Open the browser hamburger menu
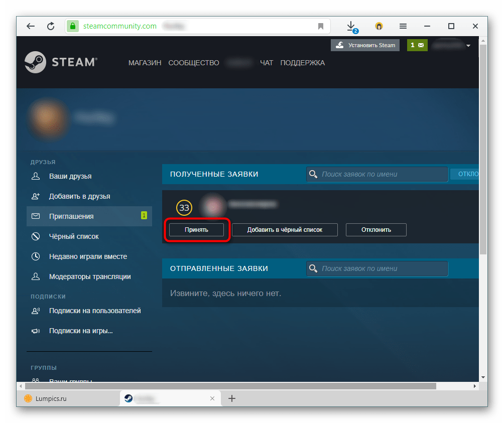 point(403,26)
